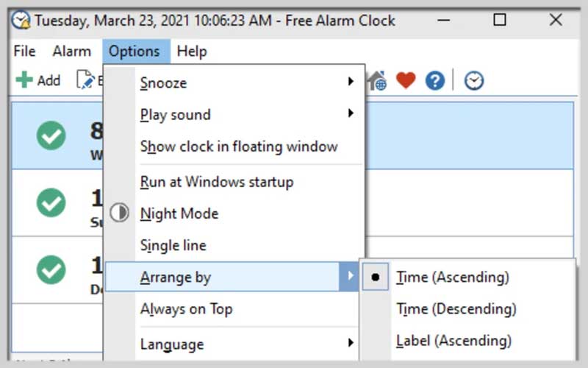Open the home page globe icon

376,80
